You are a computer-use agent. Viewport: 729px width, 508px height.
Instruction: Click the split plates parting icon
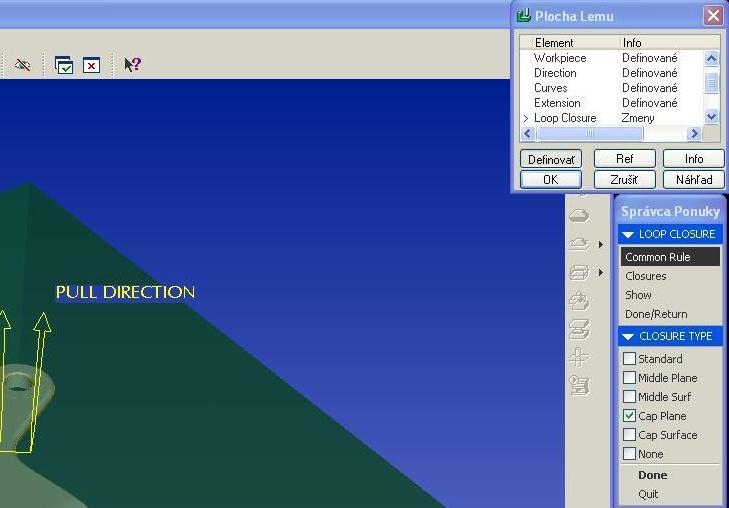(x=579, y=329)
